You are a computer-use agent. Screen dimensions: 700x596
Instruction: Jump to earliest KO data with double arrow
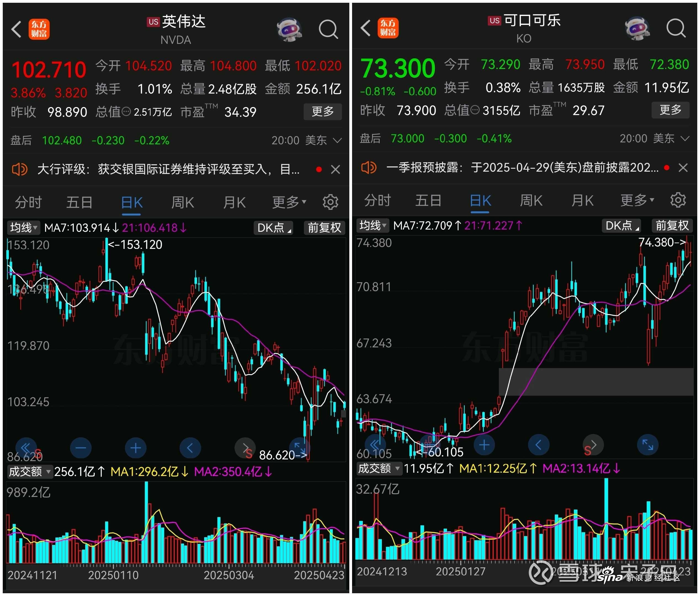(375, 445)
